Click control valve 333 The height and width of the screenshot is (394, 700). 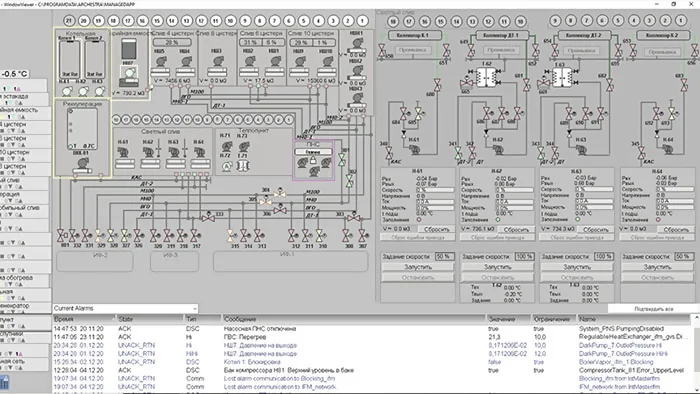(x=208, y=216)
